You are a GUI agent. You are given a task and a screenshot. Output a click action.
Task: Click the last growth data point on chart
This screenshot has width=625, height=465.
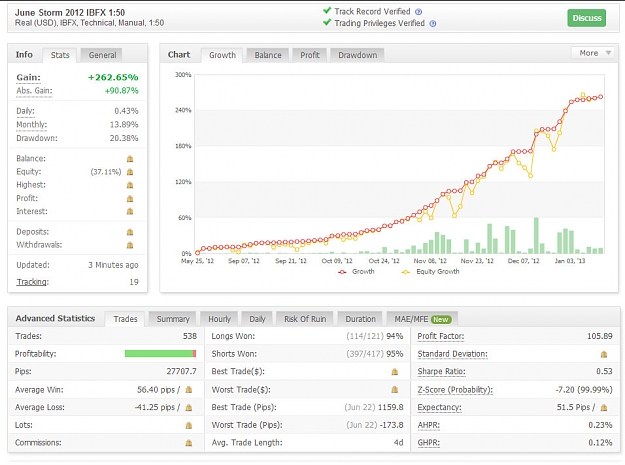(601, 97)
